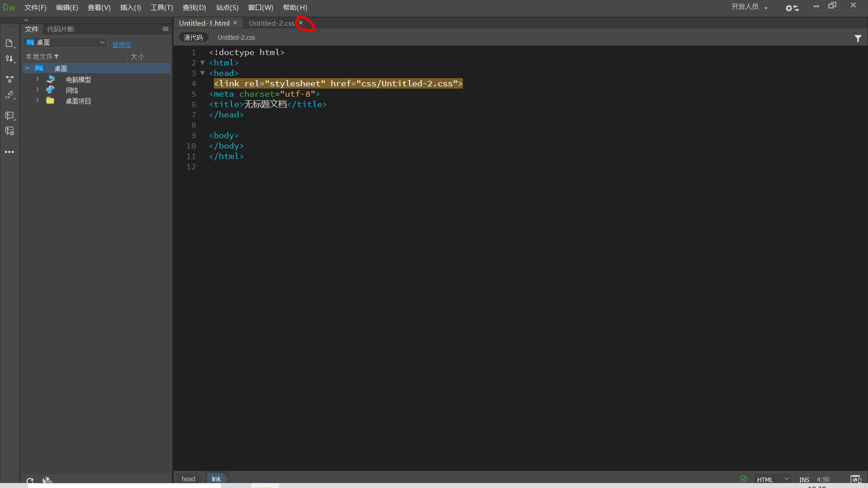Click the 网络 network globe icon
This screenshot has height=488, width=868.
[50, 90]
